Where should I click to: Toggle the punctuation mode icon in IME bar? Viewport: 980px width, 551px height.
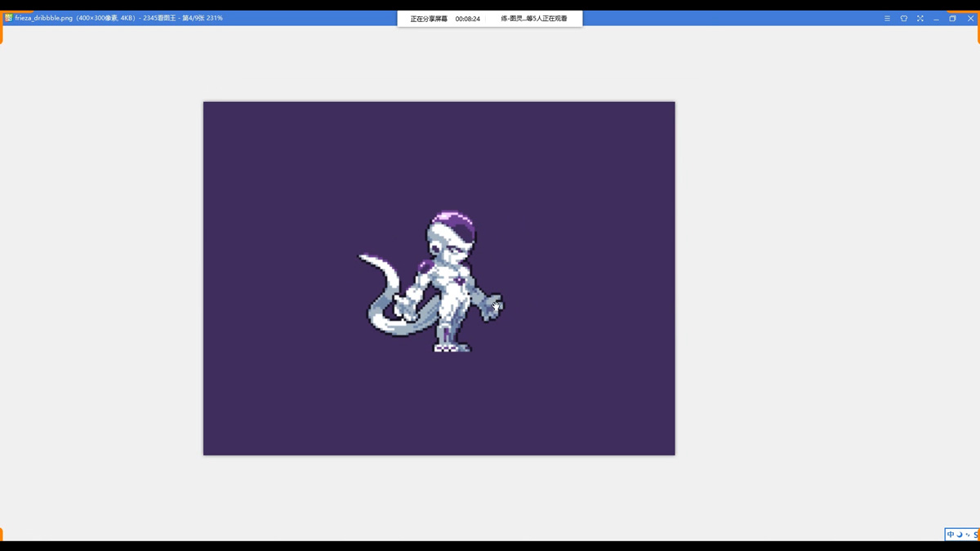tap(968, 535)
